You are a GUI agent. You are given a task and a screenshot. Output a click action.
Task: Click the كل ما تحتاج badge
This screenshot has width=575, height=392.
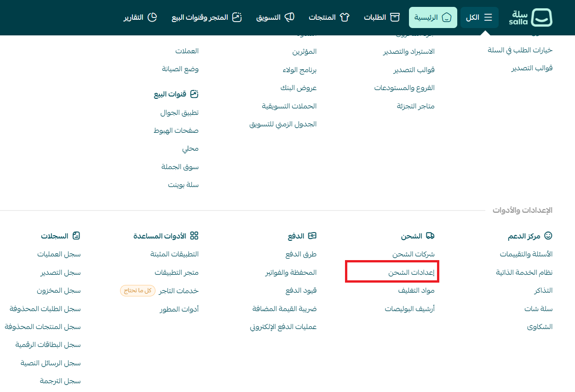pos(138,290)
